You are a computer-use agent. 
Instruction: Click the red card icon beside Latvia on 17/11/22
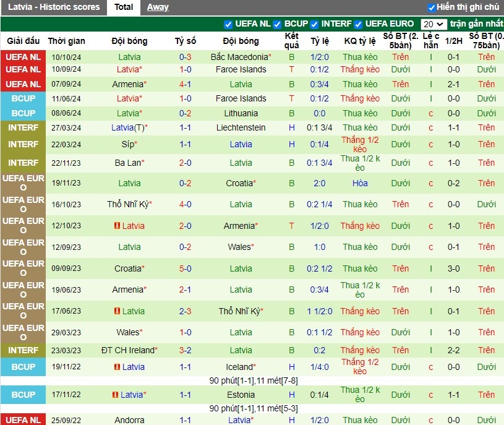point(115,395)
